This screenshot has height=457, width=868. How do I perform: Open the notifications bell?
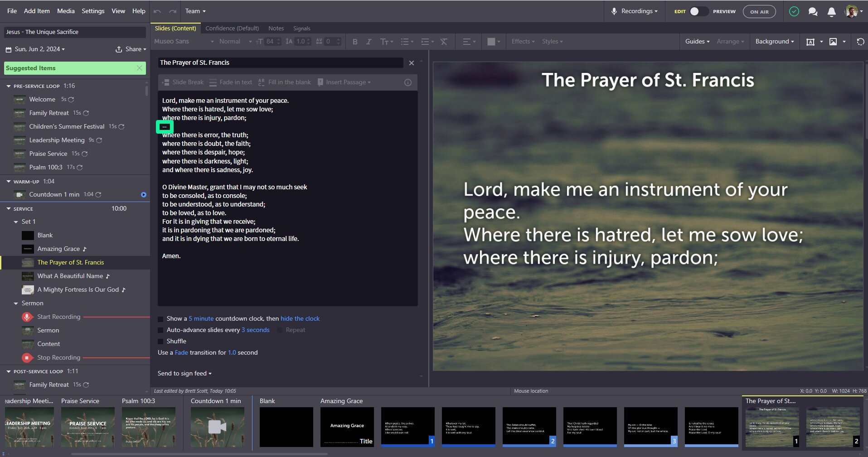(x=831, y=12)
